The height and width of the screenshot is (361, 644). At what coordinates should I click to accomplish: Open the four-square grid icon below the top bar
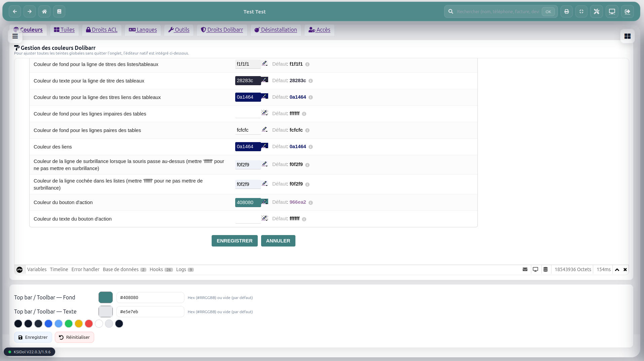coord(628,36)
